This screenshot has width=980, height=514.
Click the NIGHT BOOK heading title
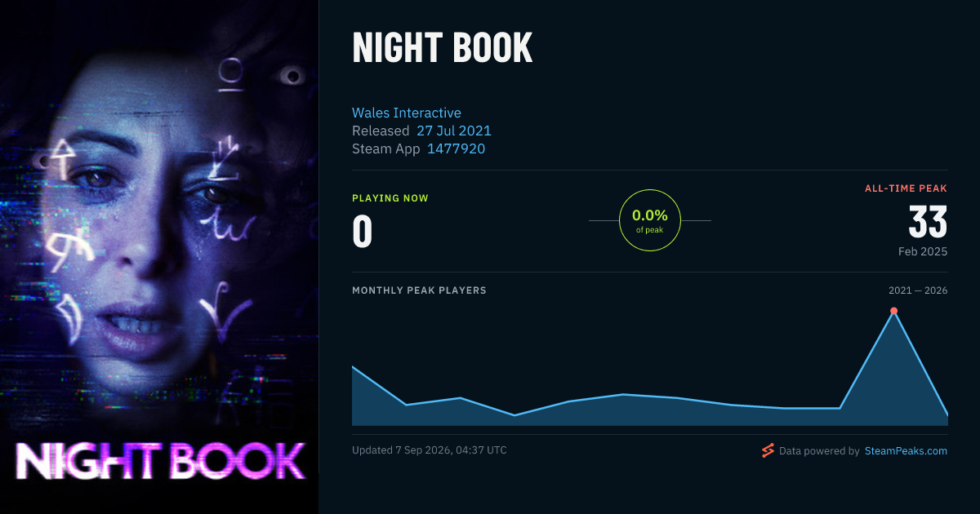click(x=443, y=48)
